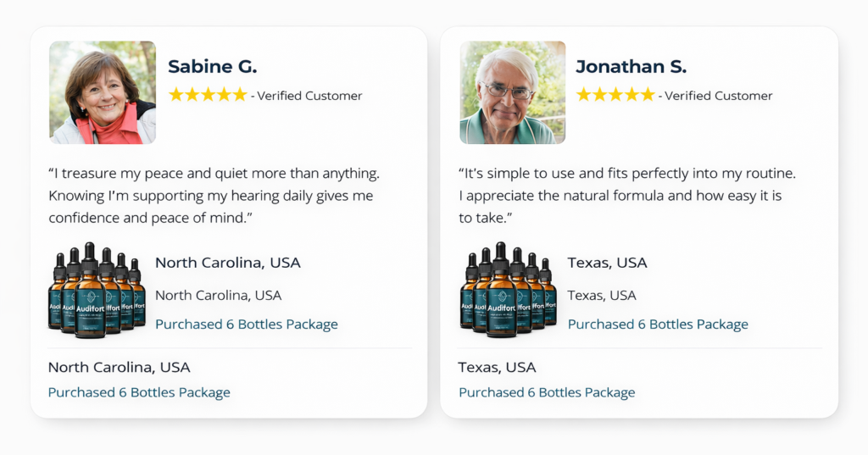This screenshot has width=868, height=455.
Task: Click Purchased 6 Bottles Package under bottom Texas
Action: (547, 392)
